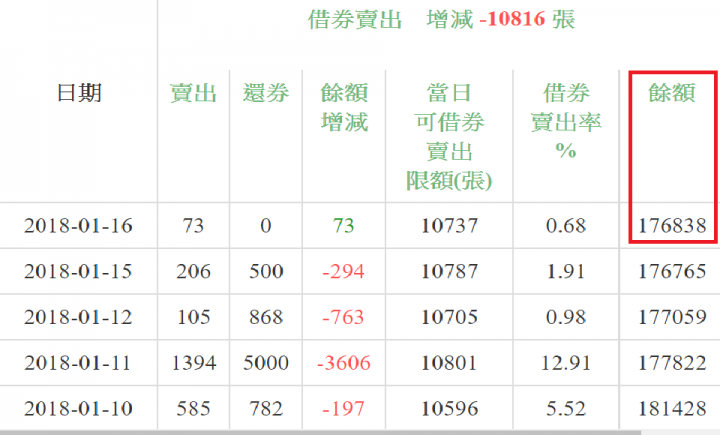Select balance value 177059
The width and height of the screenshot is (720, 435).
point(672,317)
